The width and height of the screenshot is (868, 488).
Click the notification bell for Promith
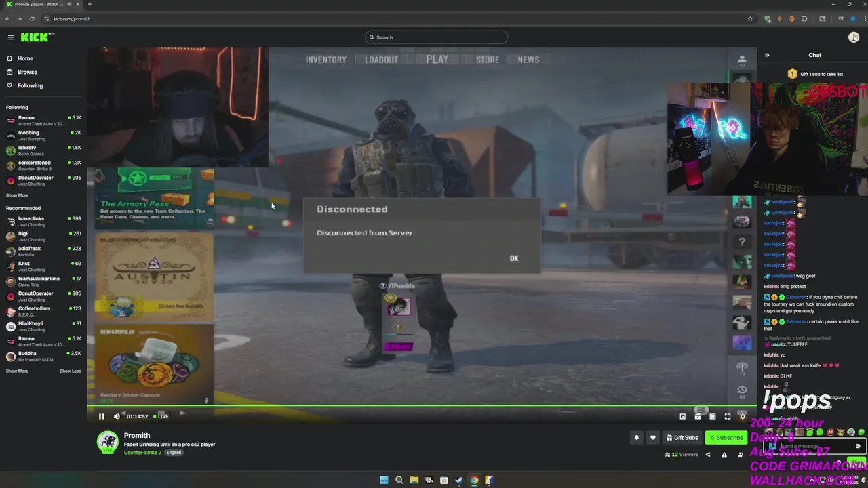[636, 438]
